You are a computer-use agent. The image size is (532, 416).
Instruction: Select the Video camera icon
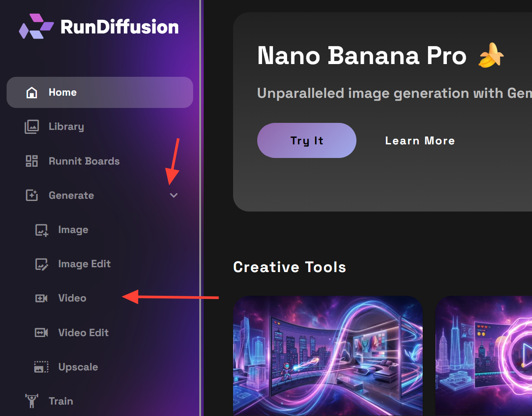click(41, 298)
